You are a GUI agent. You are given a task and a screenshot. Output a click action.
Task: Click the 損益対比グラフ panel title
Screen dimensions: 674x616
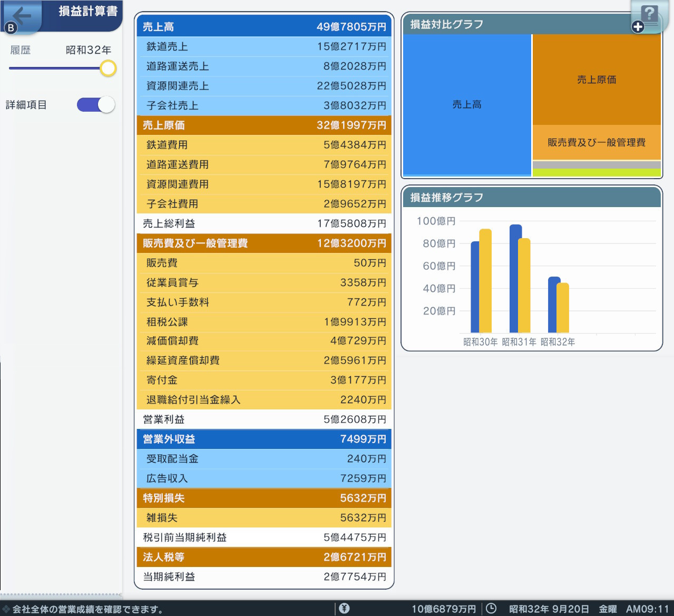click(447, 24)
